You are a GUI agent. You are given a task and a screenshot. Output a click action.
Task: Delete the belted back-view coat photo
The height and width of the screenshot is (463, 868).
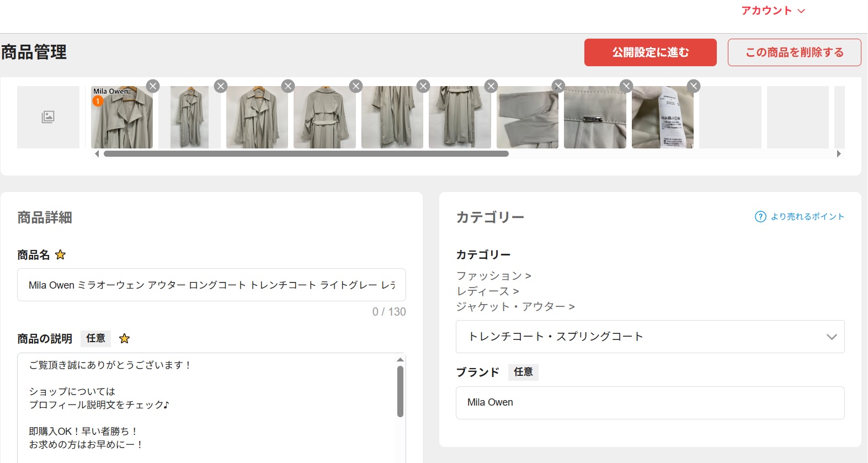(x=356, y=86)
